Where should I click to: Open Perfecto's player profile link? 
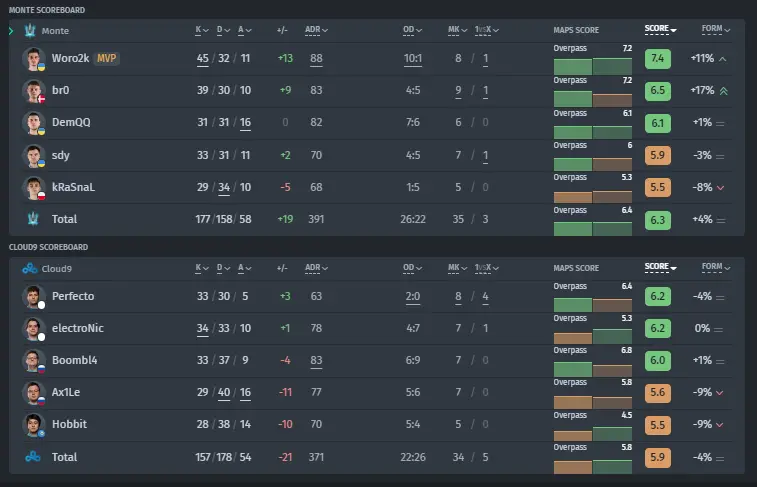(x=73, y=296)
